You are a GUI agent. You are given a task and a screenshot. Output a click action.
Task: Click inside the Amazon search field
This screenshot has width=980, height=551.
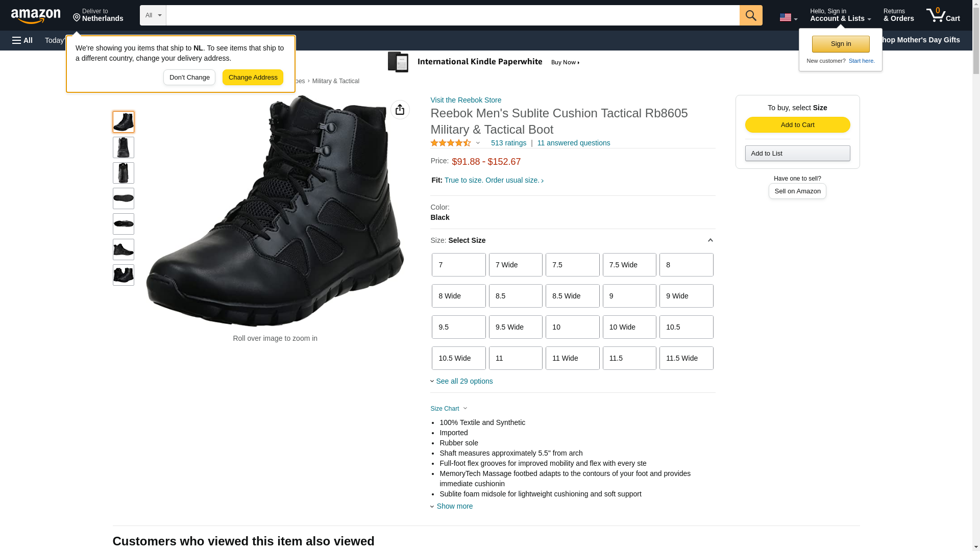(x=453, y=15)
